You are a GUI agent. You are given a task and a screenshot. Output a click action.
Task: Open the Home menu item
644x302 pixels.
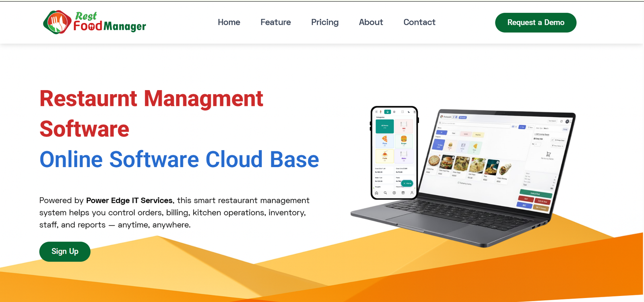[x=229, y=22]
